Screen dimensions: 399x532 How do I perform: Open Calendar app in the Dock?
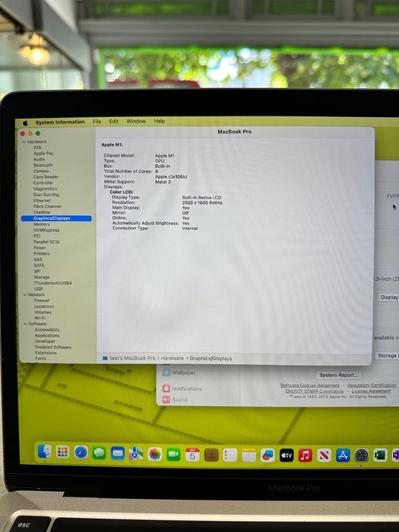[x=192, y=455]
